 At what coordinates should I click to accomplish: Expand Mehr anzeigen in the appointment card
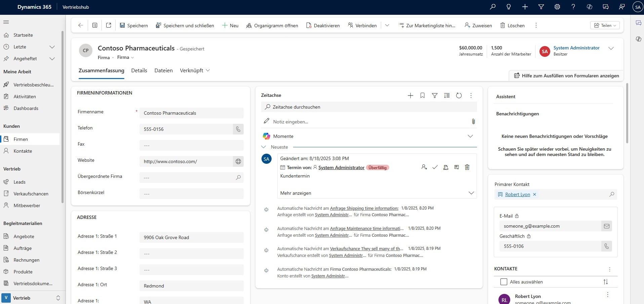pyautogui.click(x=471, y=193)
